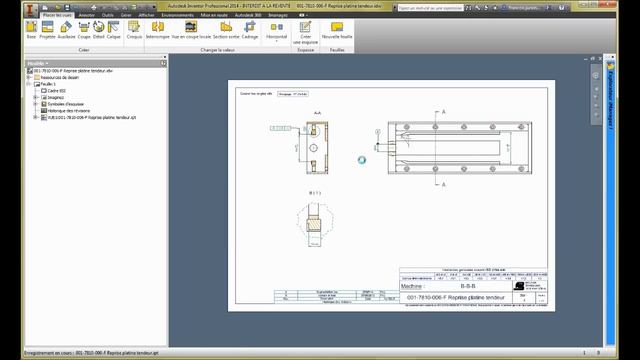Viewport: 640px width, 360px height.
Task: Expand the Imagnez tree node
Action: (36, 97)
